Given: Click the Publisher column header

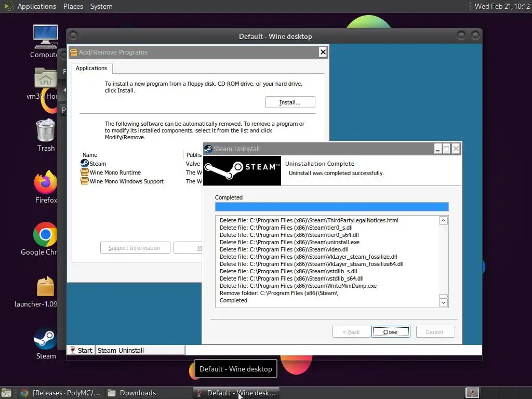Looking at the screenshot, I should [193, 155].
